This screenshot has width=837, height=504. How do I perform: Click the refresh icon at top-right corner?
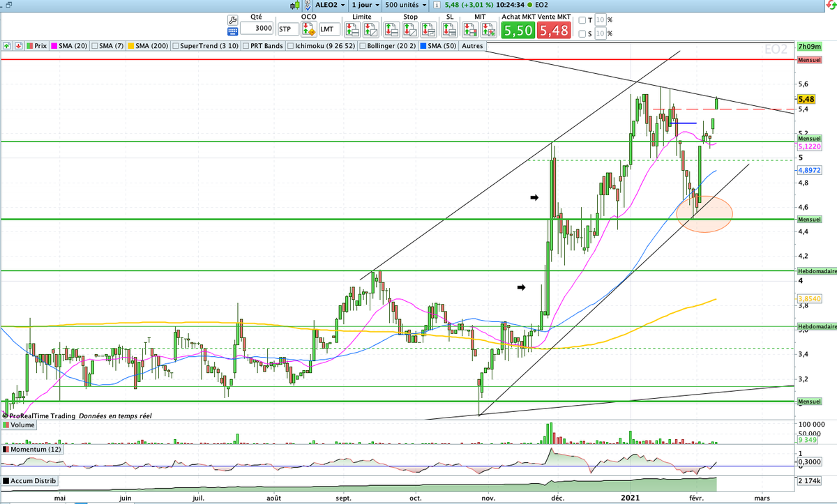point(831,4)
